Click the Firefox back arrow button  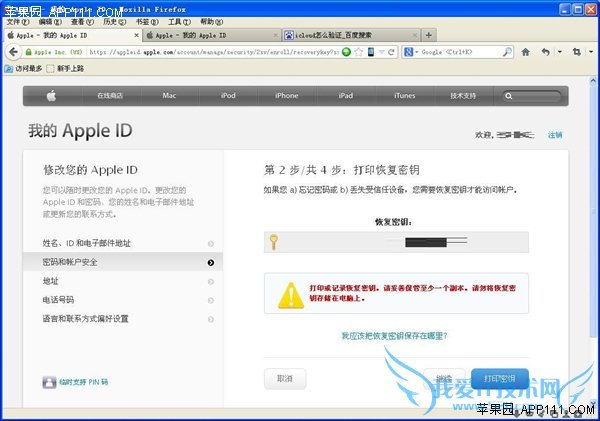tap(13, 52)
